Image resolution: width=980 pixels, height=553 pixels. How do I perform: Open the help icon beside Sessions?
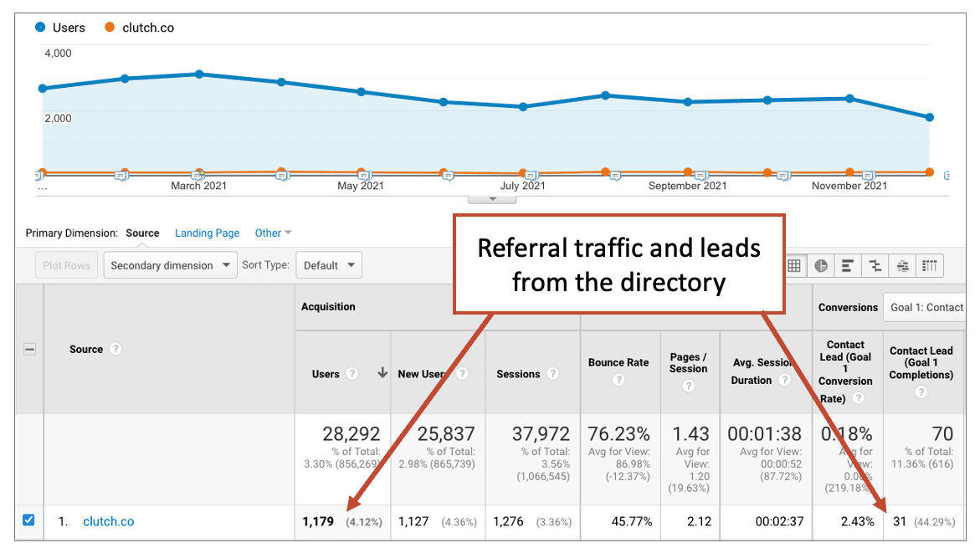(552, 374)
